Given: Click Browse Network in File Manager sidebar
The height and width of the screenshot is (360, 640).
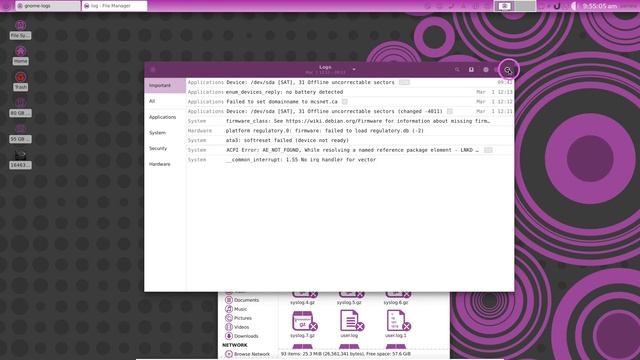Looking at the screenshot, I should coord(248,354).
